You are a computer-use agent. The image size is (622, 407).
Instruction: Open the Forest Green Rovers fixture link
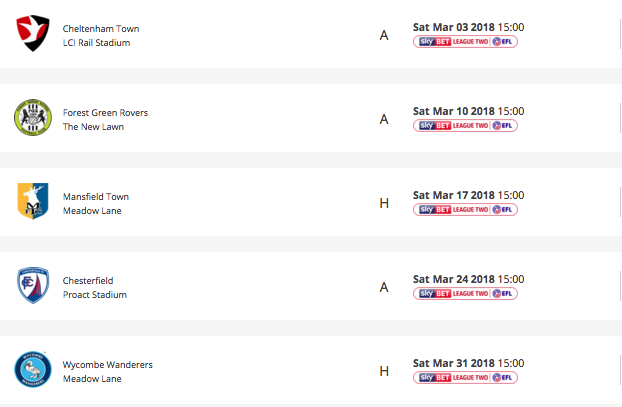[x=105, y=113]
